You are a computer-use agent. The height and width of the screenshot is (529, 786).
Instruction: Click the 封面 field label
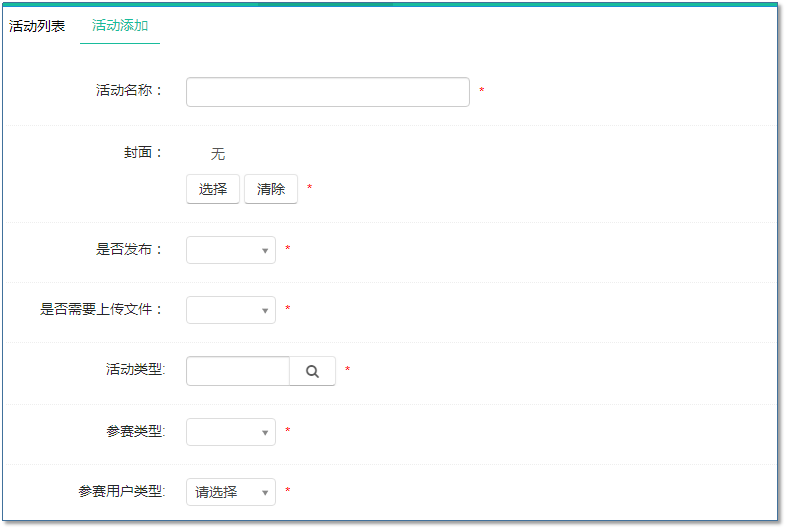point(137,153)
